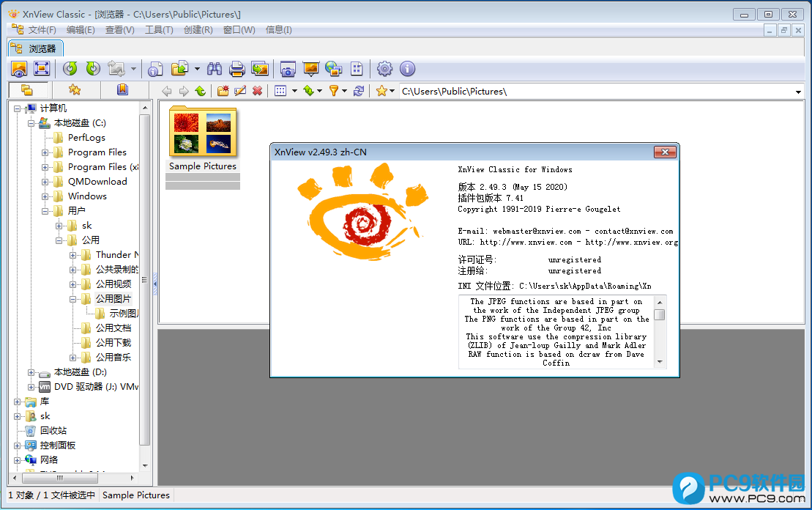Viewport: 812px width, 510px height.
Task: Open favorites star dropdown in address bar
Action: click(385, 91)
